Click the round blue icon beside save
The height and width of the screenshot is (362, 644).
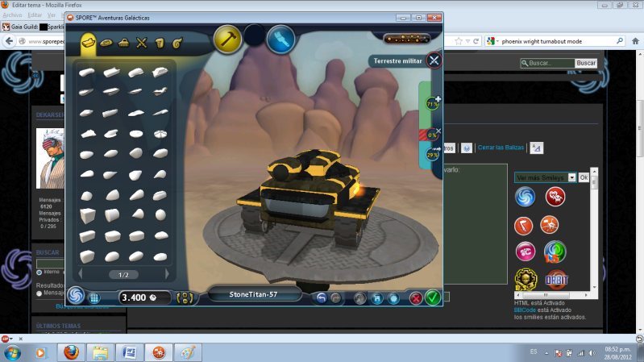click(x=393, y=298)
